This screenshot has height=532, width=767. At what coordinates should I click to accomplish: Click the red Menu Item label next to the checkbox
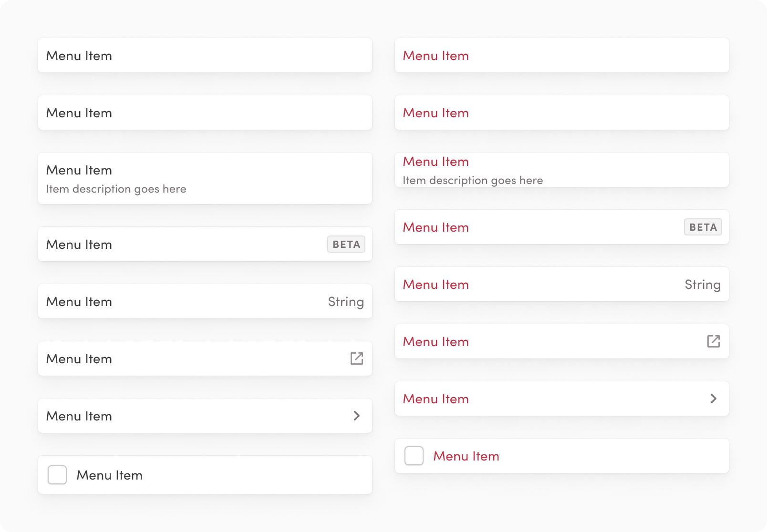click(x=466, y=456)
